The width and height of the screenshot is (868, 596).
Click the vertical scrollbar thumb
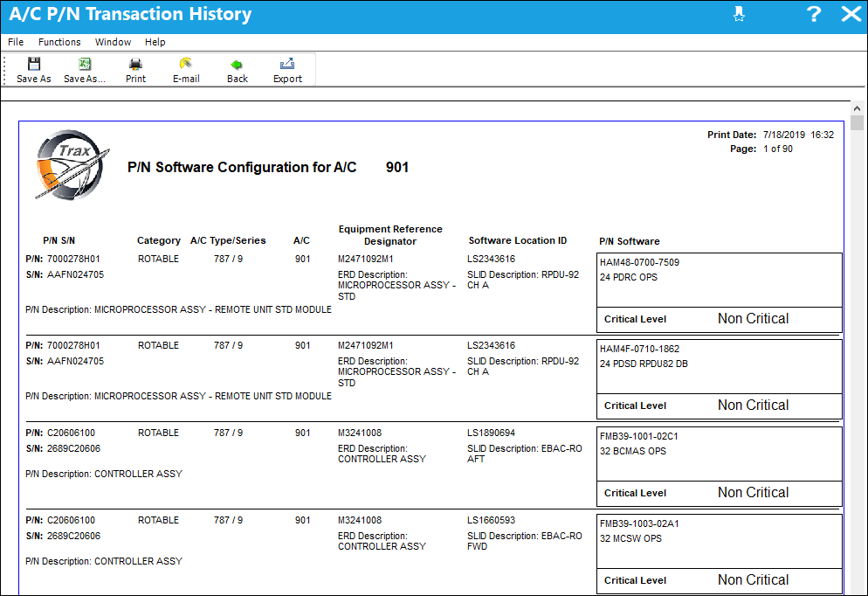(x=857, y=122)
